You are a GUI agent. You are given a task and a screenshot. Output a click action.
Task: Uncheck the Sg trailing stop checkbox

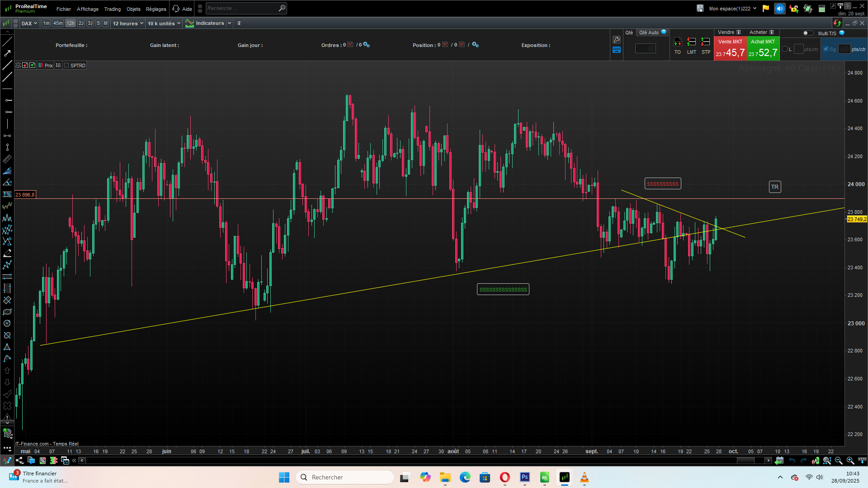pos(826,49)
